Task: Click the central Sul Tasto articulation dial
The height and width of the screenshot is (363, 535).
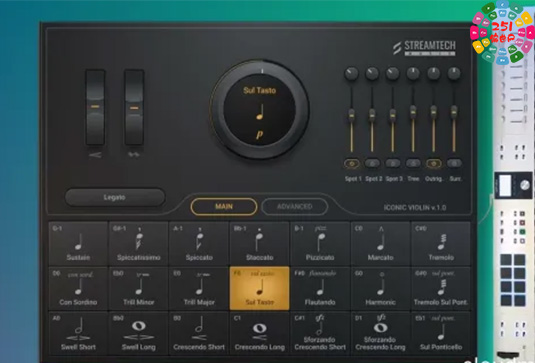Action: pyautogui.click(x=260, y=110)
